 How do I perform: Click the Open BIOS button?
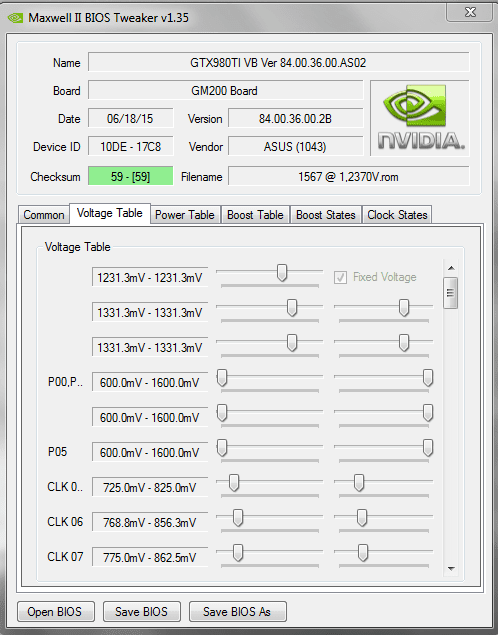click(55, 612)
